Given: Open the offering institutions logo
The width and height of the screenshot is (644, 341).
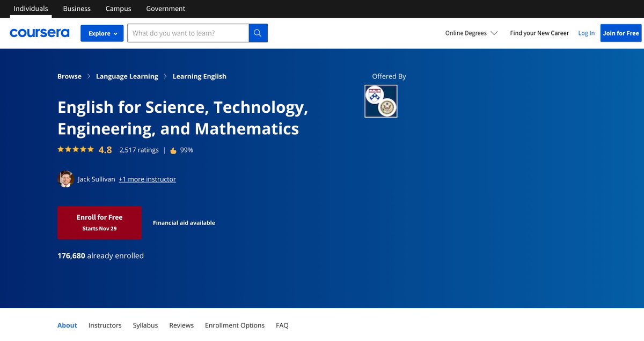Looking at the screenshot, I should pos(381,101).
